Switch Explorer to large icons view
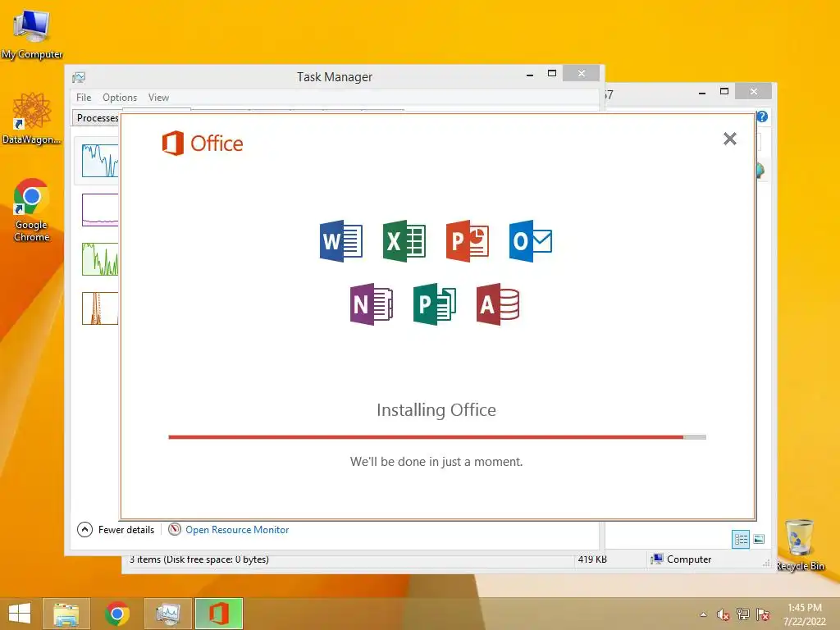The width and height of the screenshot is (840, 630). coord(759,540)
